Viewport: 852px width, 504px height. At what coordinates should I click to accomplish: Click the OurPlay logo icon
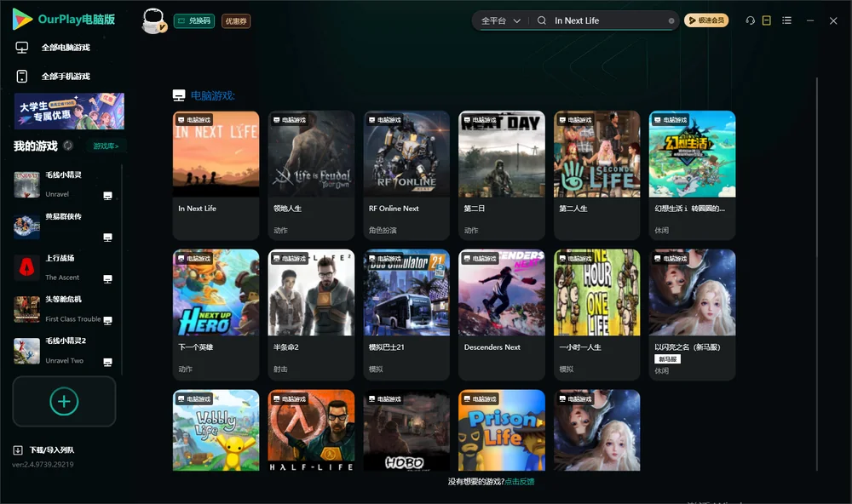click(22, 19)
